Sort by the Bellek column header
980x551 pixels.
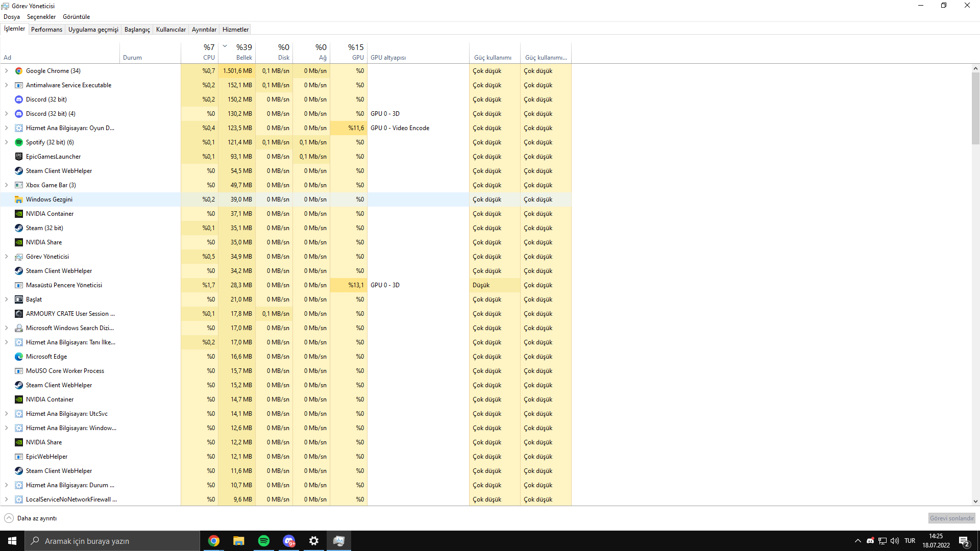point(243,58)
